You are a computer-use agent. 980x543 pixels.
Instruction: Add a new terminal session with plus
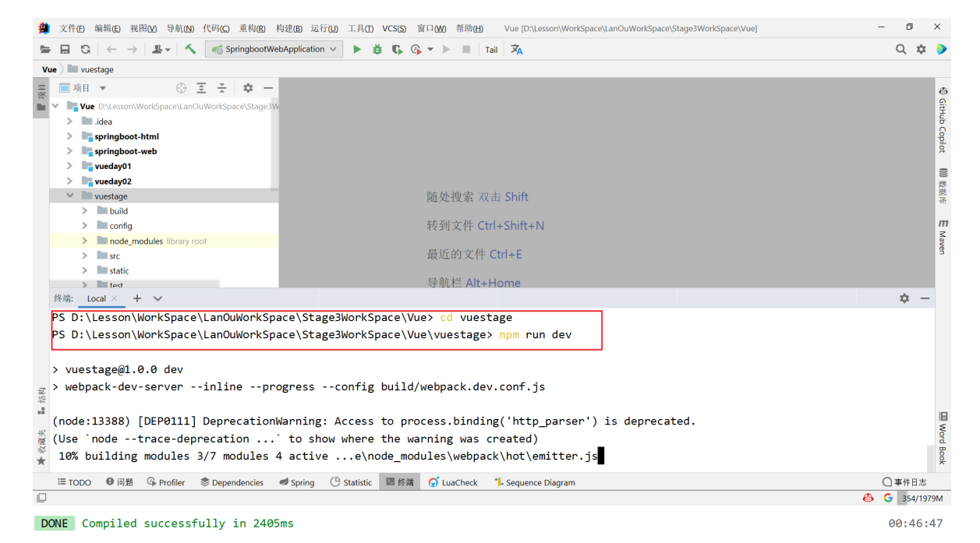pos(137,298)
